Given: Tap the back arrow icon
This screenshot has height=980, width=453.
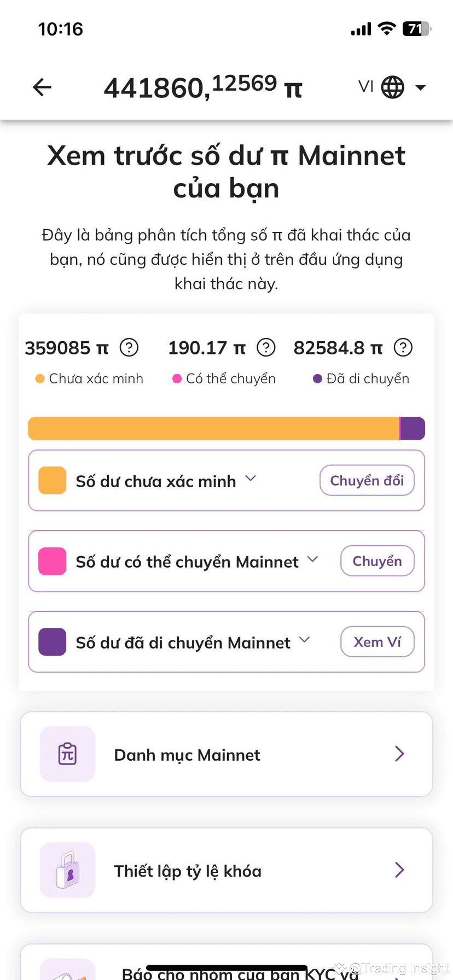Looking at the screenshot, I should pos(42,87).
